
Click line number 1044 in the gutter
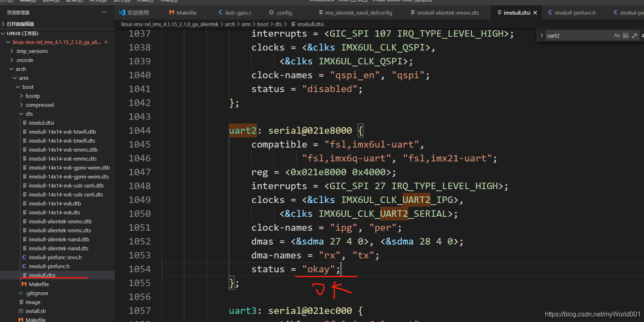pyautogui.click(x=139, y=130)
